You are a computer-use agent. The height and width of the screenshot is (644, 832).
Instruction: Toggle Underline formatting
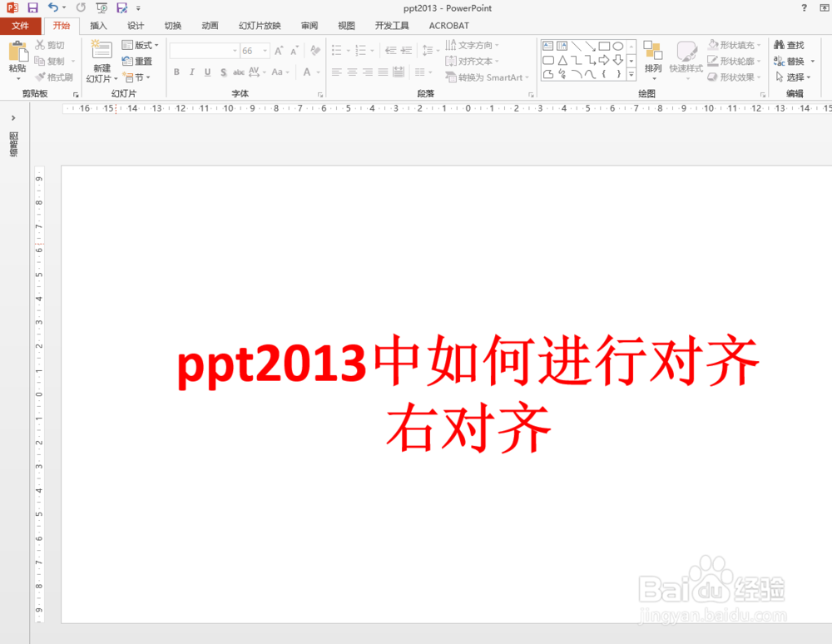[x=207, y=72]
